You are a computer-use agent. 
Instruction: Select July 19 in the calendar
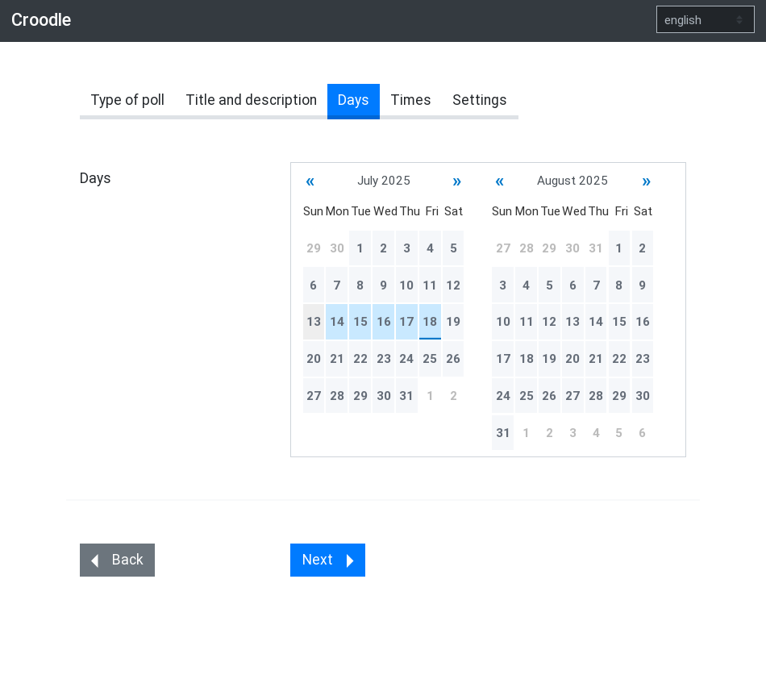(x=453, y=322)
